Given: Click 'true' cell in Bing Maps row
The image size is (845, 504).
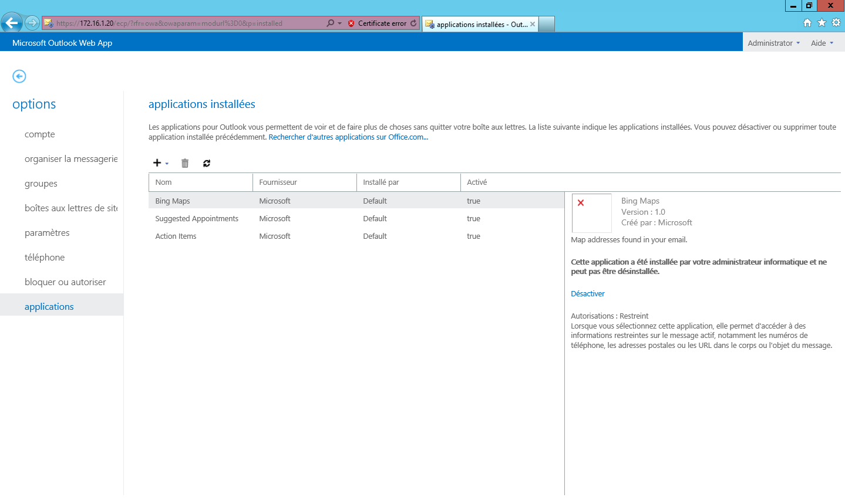Looking at the screenshot, I should pyautogui.click(x=473, y=201).
